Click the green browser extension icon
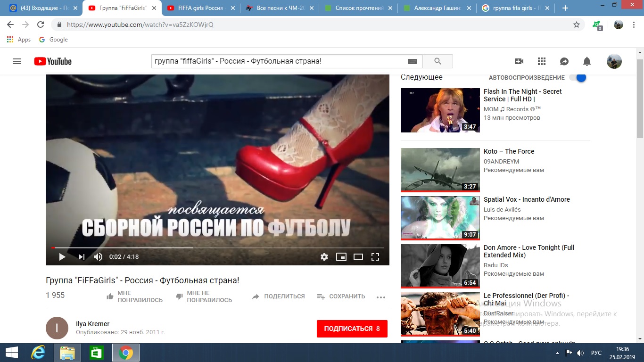Image resolution: width=644 pixels, height=362 pixels. [597, 25]
